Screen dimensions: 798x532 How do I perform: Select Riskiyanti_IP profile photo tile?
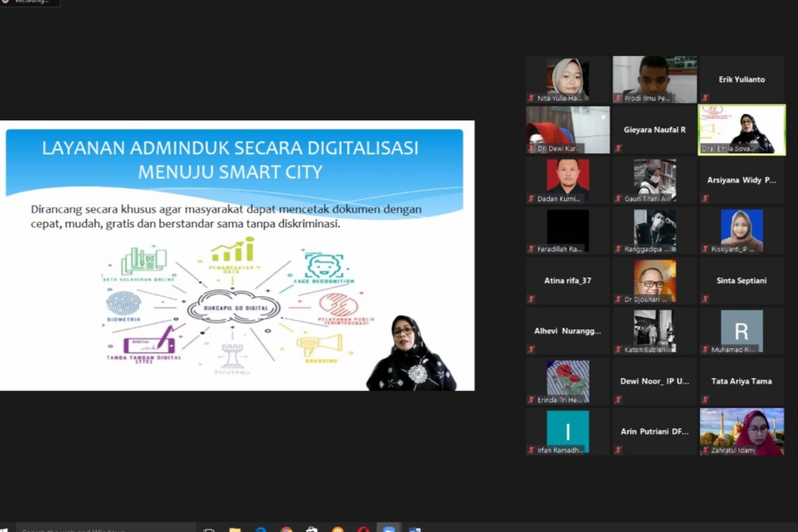pos(741,230)
